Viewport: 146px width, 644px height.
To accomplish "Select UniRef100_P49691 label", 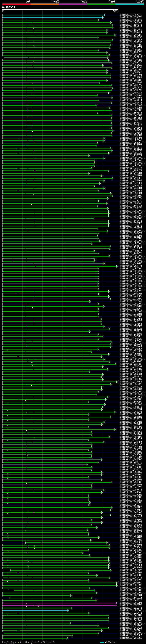I will coord(131,67).
